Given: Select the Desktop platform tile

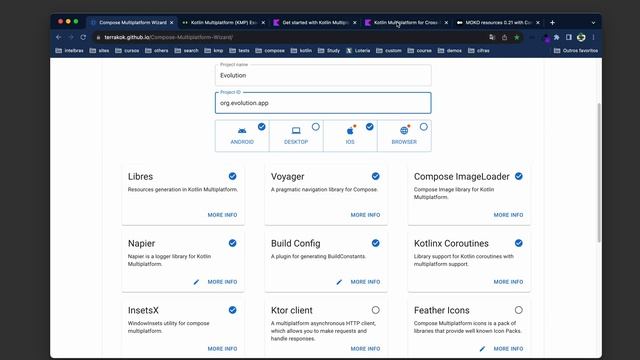Looking at the screenshot, I should pyautogui.click(x=296, y=136).
